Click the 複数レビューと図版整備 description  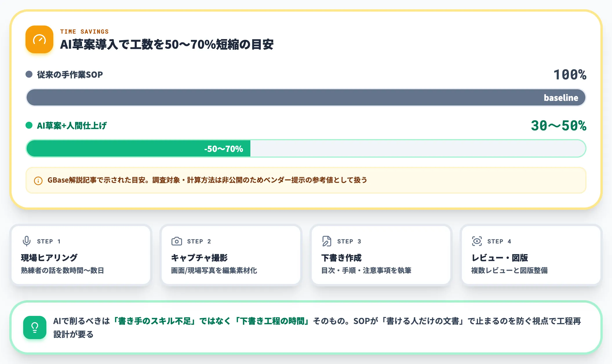click(509, 270)
